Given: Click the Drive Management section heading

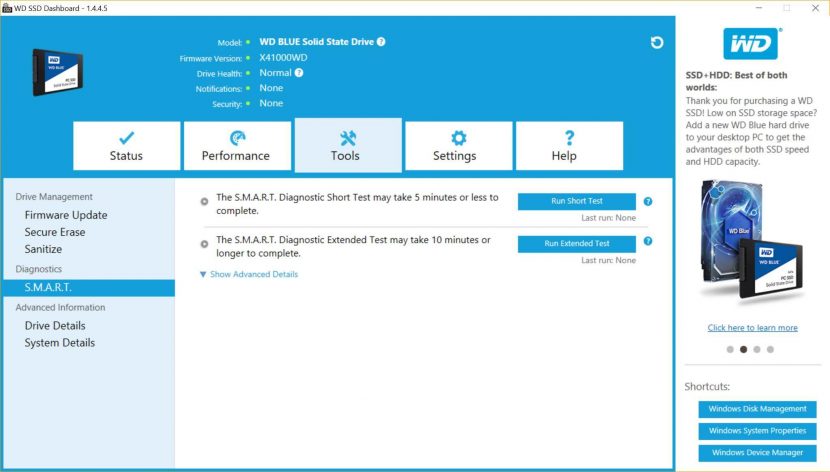Looking at the screenshot, I should click(x=54, y=197).
